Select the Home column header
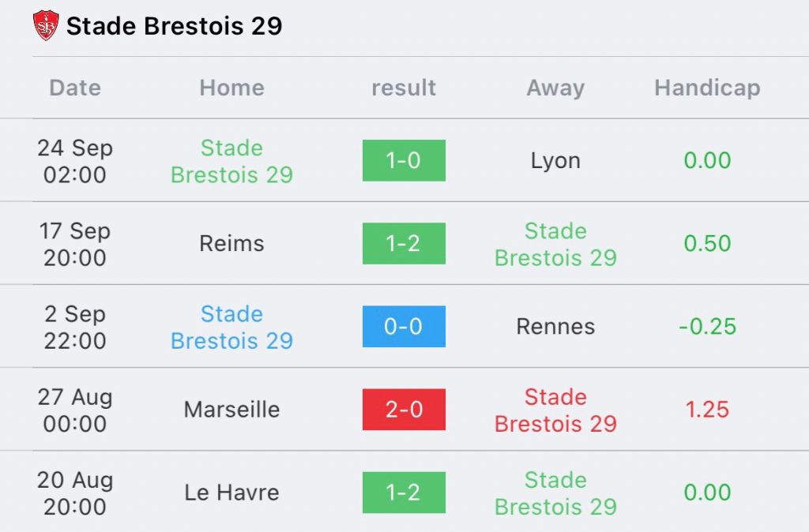This screenshot has height=532, width=809. point(231,88)
